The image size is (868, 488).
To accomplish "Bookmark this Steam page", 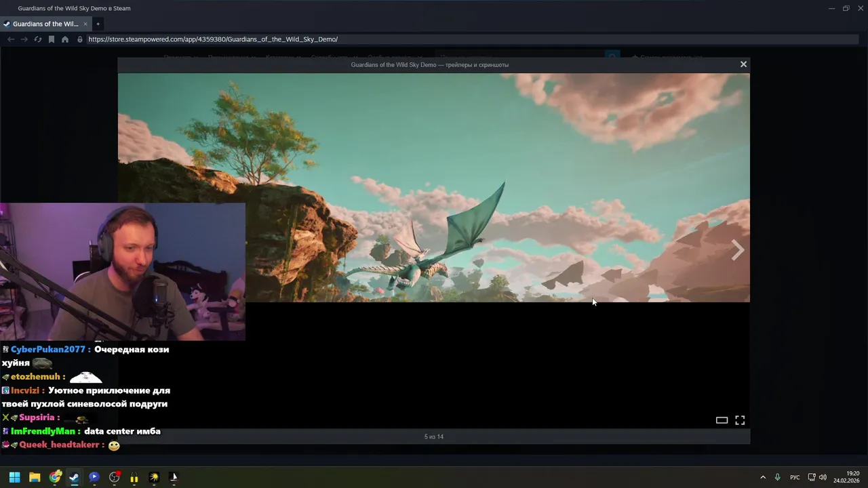I will click(x=51, y=39).
